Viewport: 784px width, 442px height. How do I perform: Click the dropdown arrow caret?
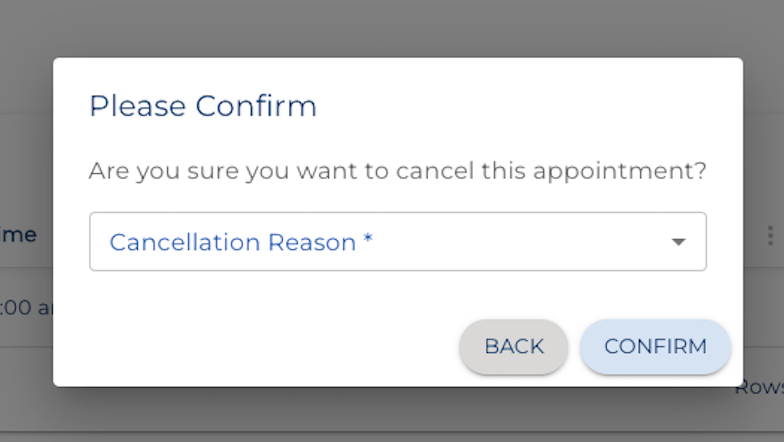[678, 242]
